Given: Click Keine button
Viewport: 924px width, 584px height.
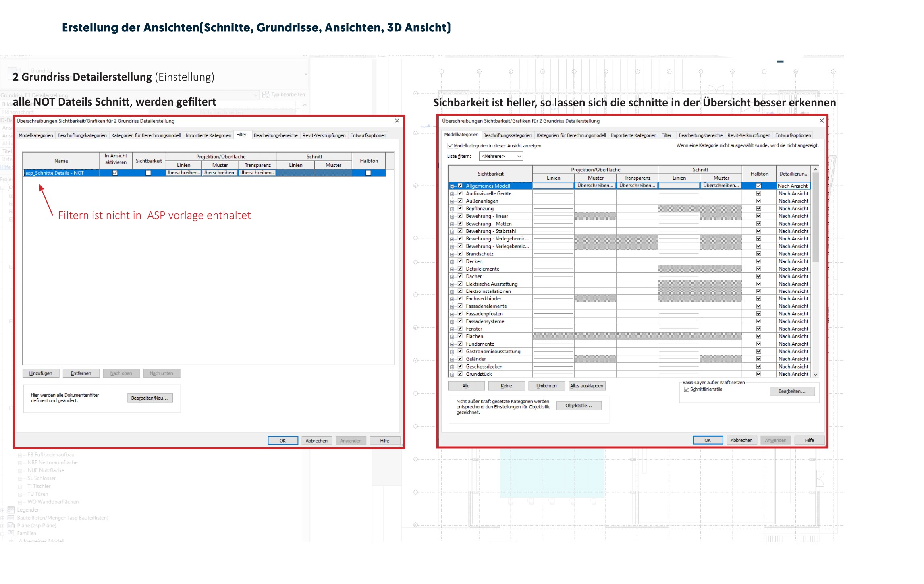Looking at the screenshot, I should [x=507, y=386].
